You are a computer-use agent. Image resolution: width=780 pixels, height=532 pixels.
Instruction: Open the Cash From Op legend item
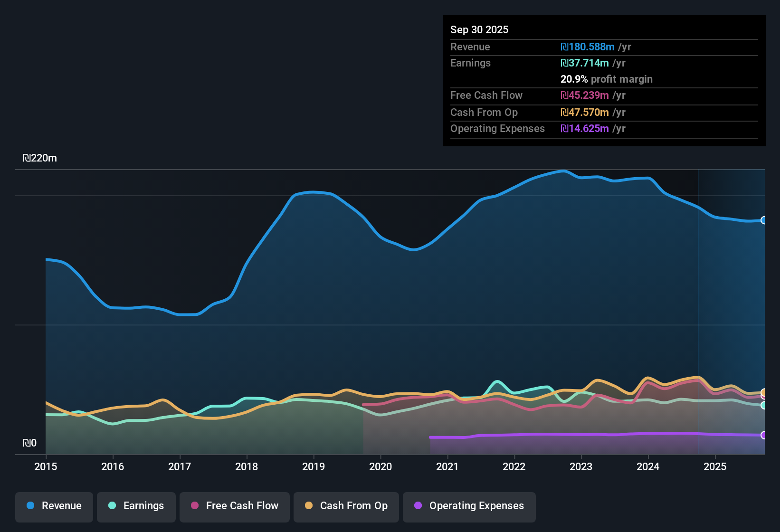coord(346,506)
